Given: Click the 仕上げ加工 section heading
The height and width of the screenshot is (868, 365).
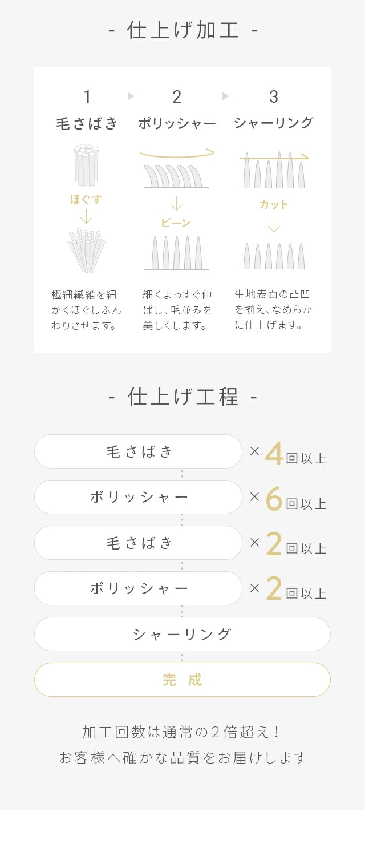Looking at the screenshot, I should (182, 30).
